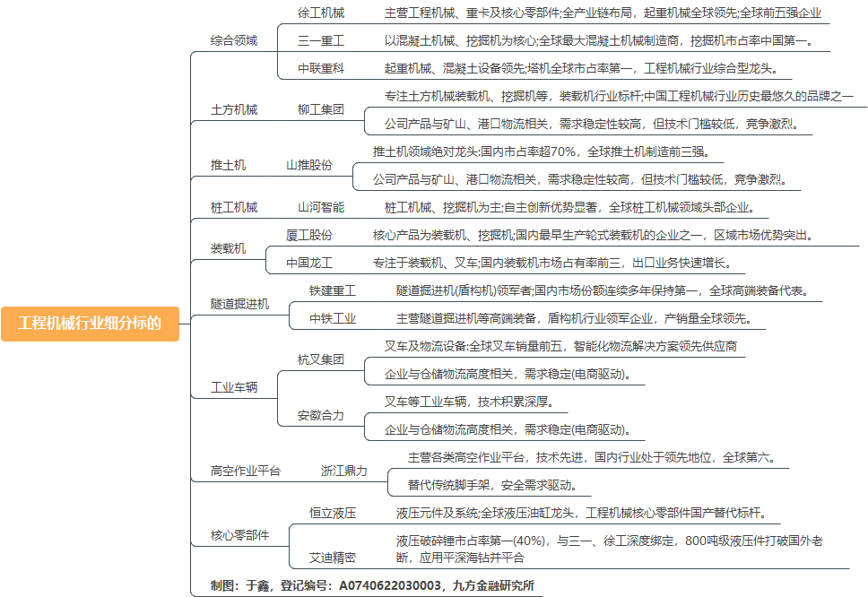Viewport: 868px width, 597px height.
Task: Select the 桩工机械 category node
Action: (x=234, y=207)
